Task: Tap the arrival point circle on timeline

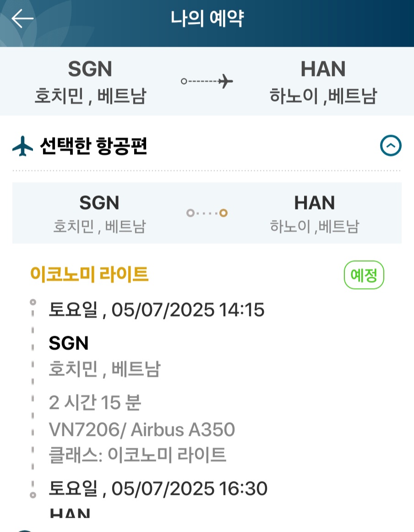Action: click(x=33, y=495)
